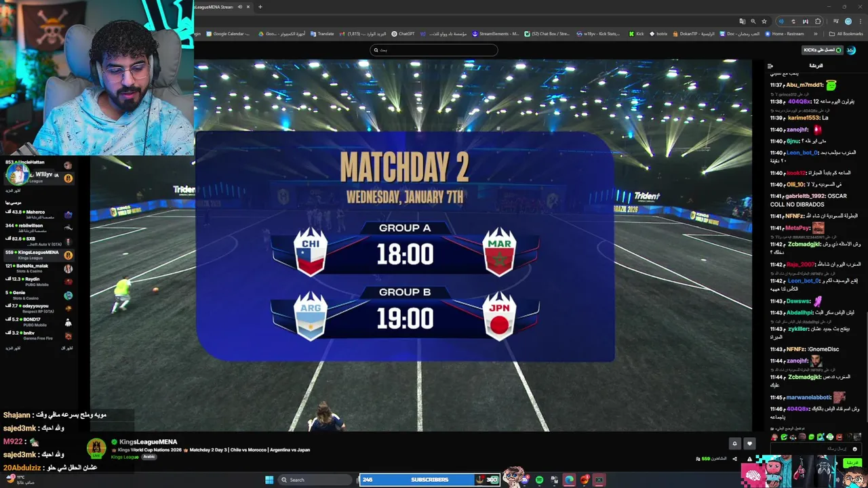Click the Kick search input field
868x488 pixels.
(434, 49)
